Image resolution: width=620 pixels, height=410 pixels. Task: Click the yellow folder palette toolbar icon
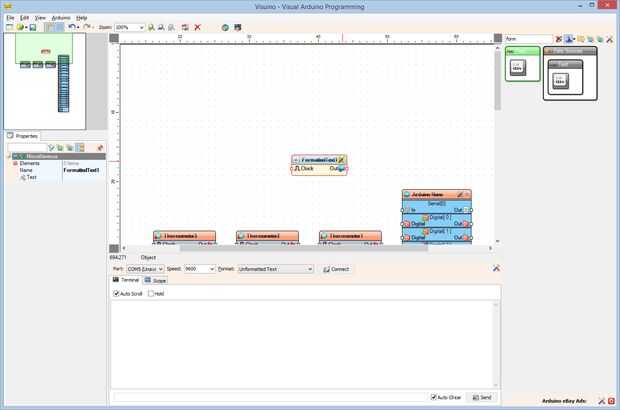[581, 39]
